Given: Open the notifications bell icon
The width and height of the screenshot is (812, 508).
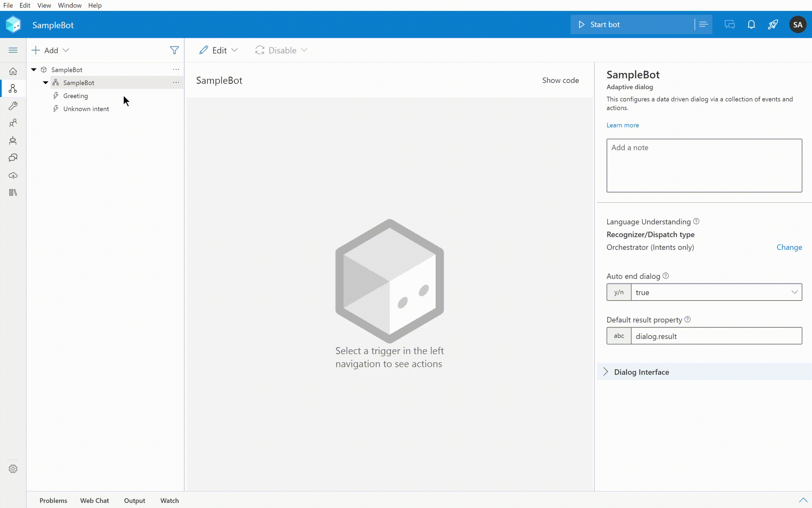Looking at the screenshot, I should click(x=751, y=25).
